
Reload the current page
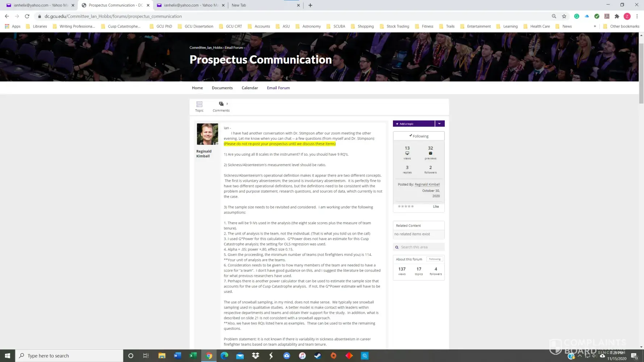tap(27, 16)
